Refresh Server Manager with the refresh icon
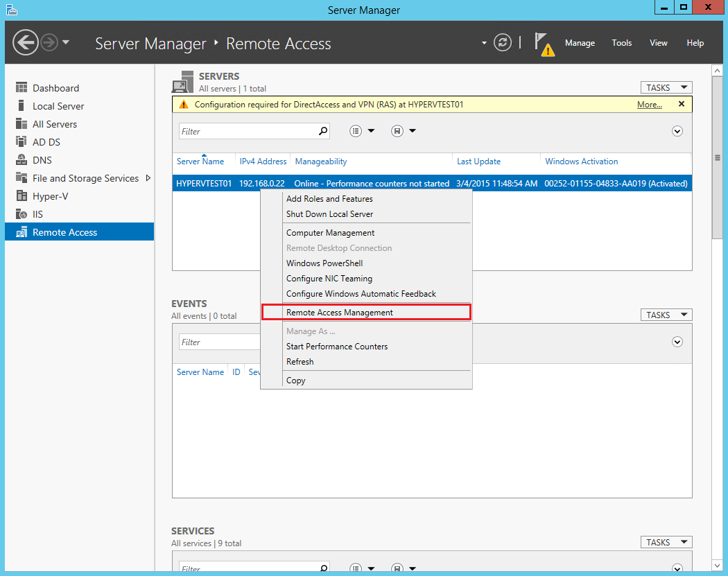728x576 pixels. pyautogui.click(x=503, y=43)
